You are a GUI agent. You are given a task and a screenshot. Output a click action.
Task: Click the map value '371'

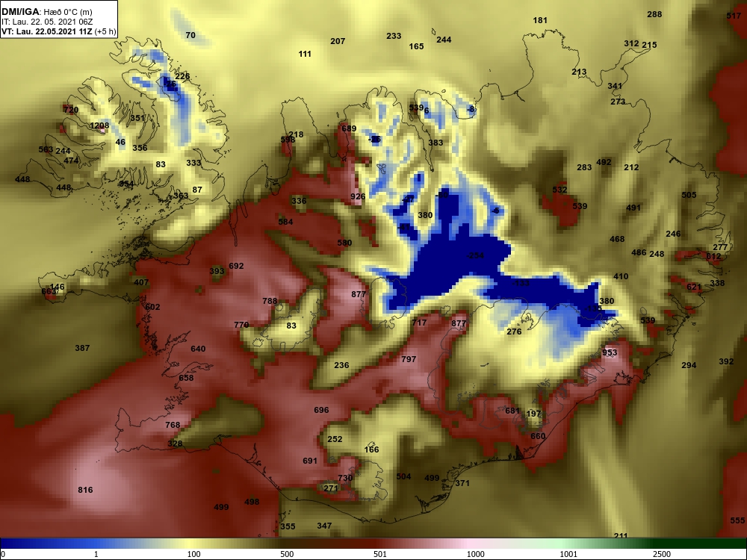point(462,483)
